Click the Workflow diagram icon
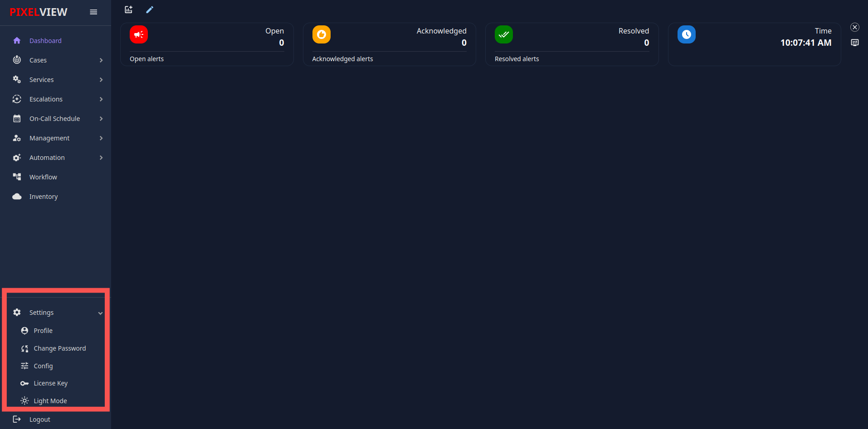The width and height of the screenshot is (868, 429). pos(17,177)
